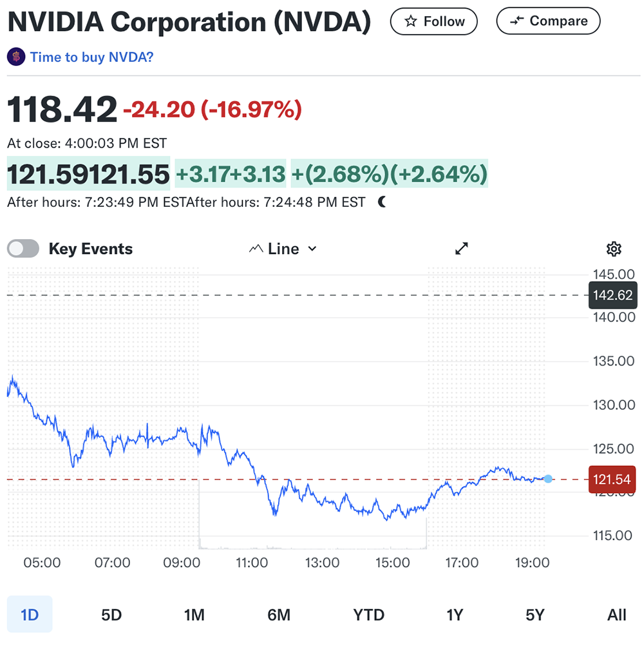Switch to the 5D range
644x647 pixels.
[x=111, y=615]
